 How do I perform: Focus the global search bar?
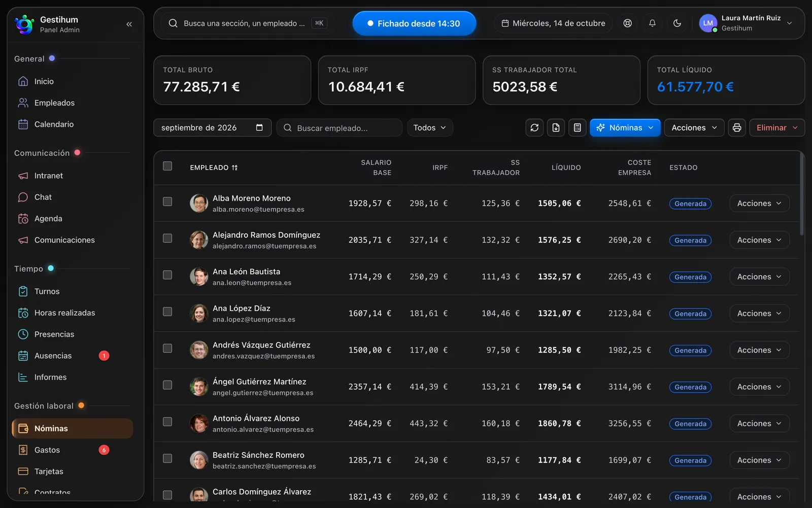(247, 23)
